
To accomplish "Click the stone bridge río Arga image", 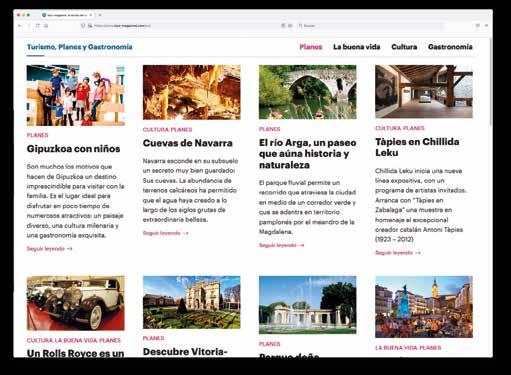I will click(308, 92).
